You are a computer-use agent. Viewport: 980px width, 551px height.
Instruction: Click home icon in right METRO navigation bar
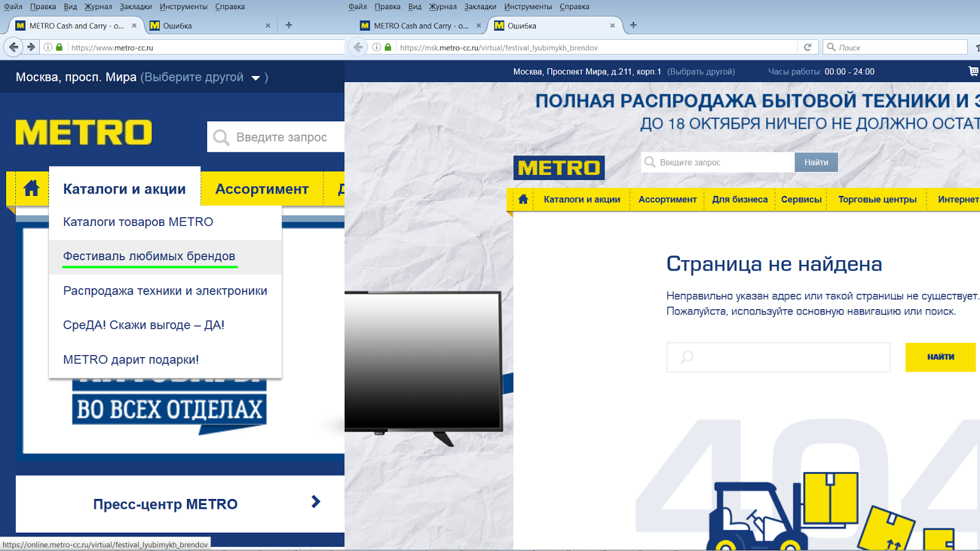(523, 199)
